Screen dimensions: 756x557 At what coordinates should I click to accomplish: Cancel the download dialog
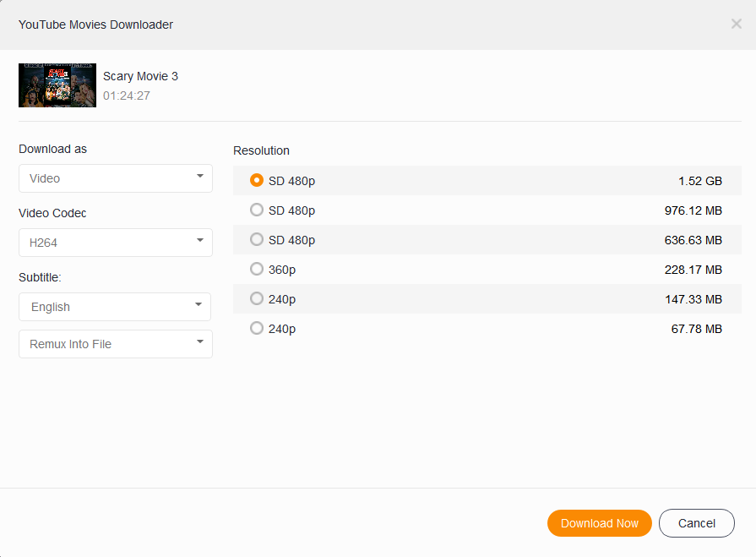point(696,523)
